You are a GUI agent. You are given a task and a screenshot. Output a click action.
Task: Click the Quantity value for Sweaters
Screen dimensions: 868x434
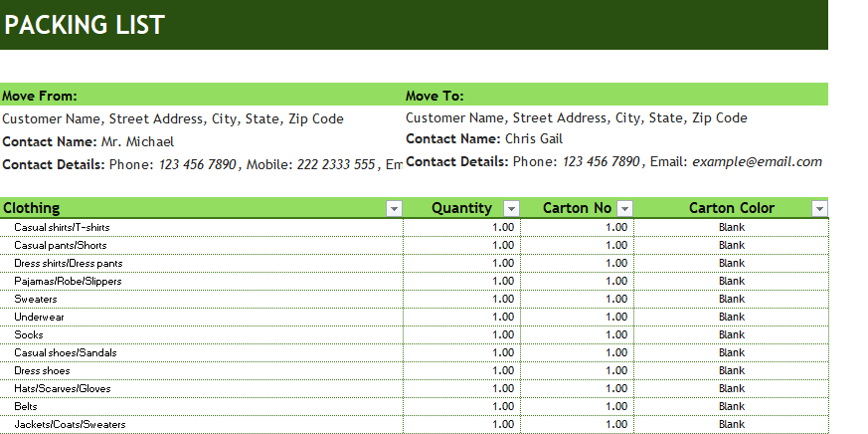[461, 299]
